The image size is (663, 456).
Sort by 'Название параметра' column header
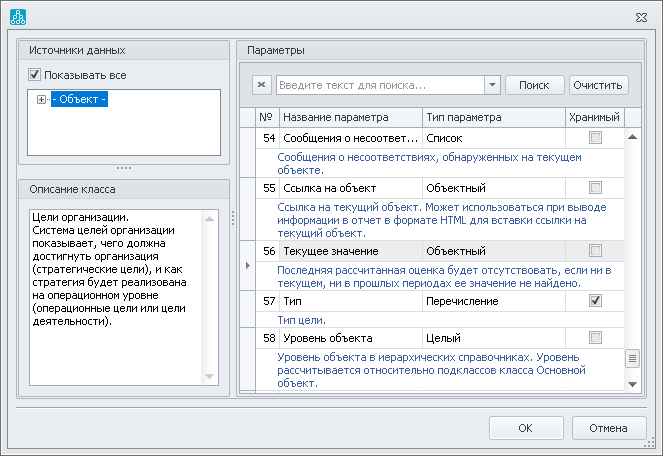point(350,117)
